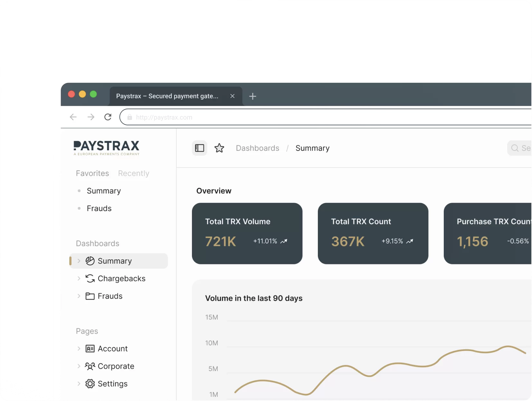
Task: Close the Paystrax browser tab
Action: [233, 96]
